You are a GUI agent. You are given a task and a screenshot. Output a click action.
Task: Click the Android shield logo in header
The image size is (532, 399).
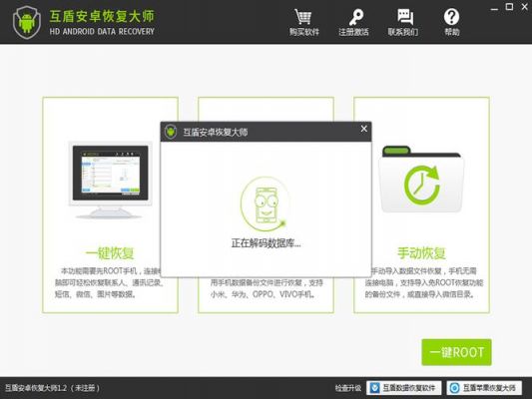pos(27,22)
